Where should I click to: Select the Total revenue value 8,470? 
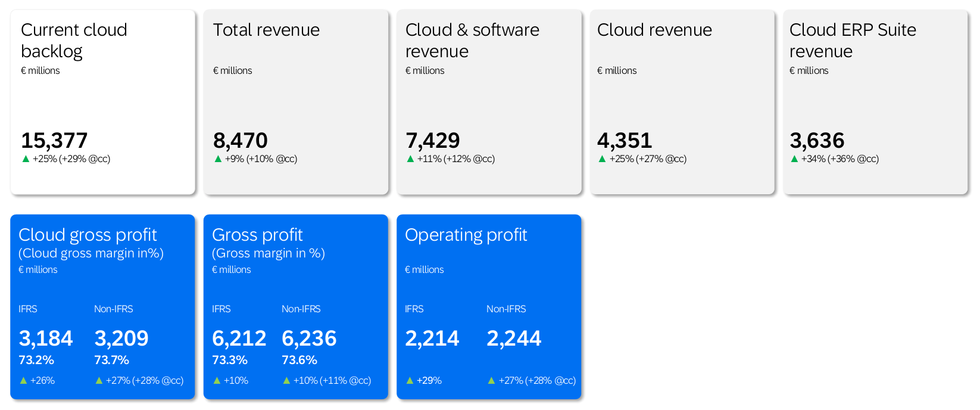[241, 141]
